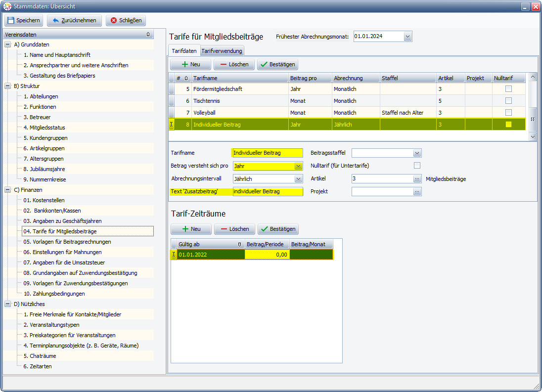The image size is (542, 392).
Task: Open 5. Chaträume tree item
Action: 40,356
